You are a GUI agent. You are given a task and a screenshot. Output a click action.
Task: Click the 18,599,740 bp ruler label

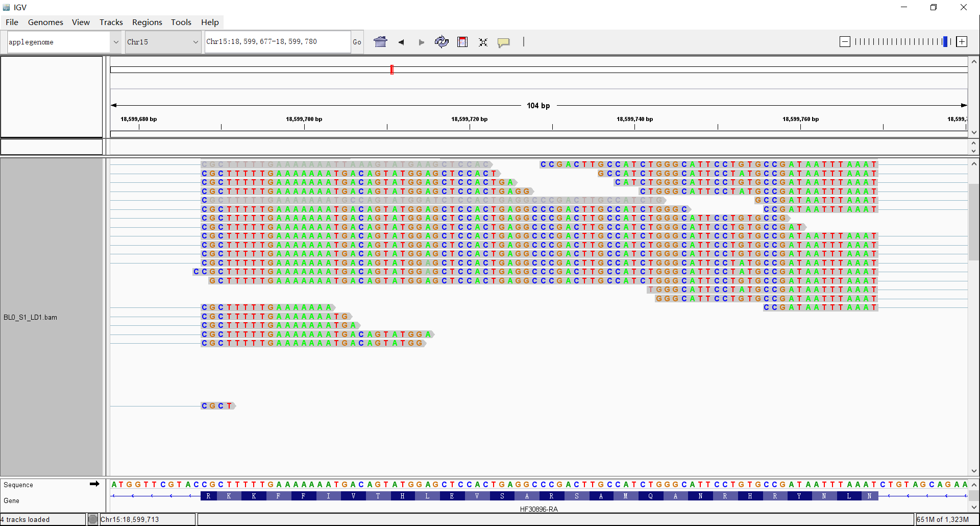[x=635, y=119]
